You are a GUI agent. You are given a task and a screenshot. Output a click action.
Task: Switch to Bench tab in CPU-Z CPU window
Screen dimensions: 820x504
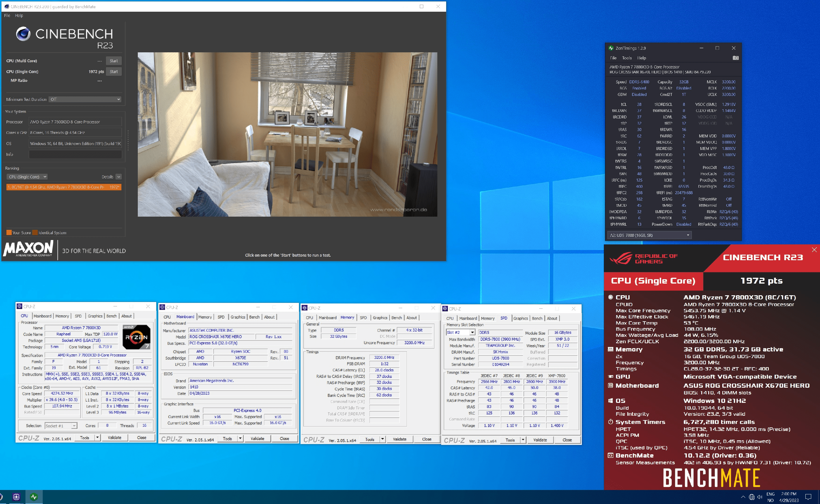pos(111,316)
